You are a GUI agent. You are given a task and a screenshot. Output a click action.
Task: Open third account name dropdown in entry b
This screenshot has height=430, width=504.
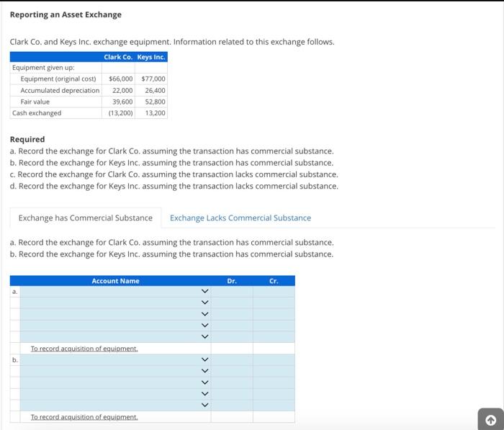point(115,382)
